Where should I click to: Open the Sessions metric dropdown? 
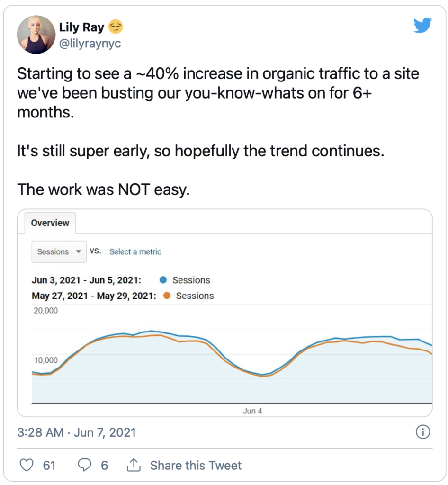click(59, 252)
